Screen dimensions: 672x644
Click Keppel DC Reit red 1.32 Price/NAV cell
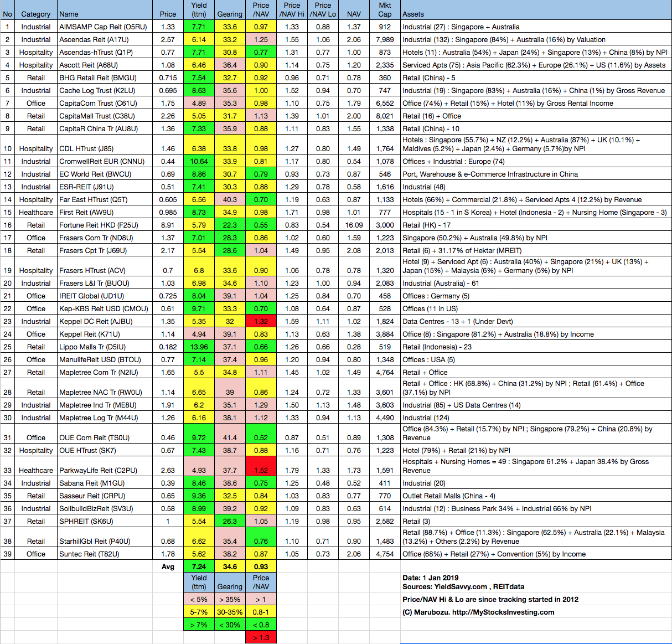pyautogui.click(x=261, y=321)
